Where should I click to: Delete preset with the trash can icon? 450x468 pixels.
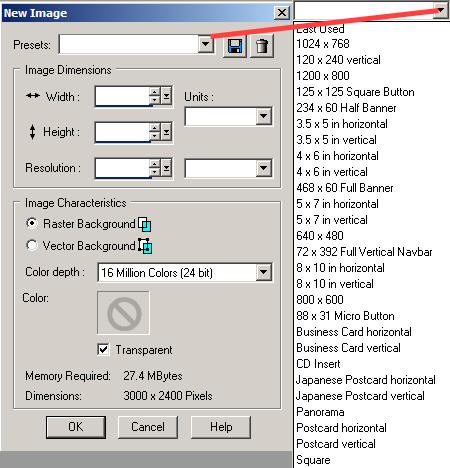click(x=262, y=46)
